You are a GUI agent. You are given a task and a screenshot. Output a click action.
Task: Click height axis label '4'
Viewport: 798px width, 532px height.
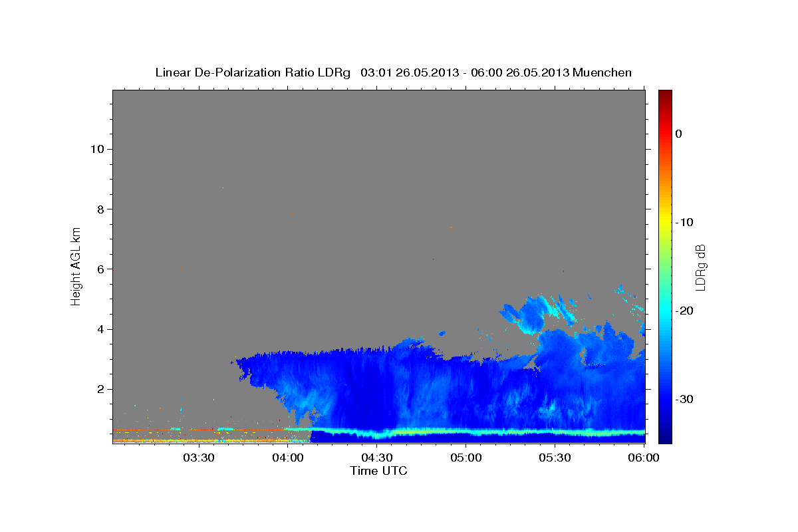[100, 329]
